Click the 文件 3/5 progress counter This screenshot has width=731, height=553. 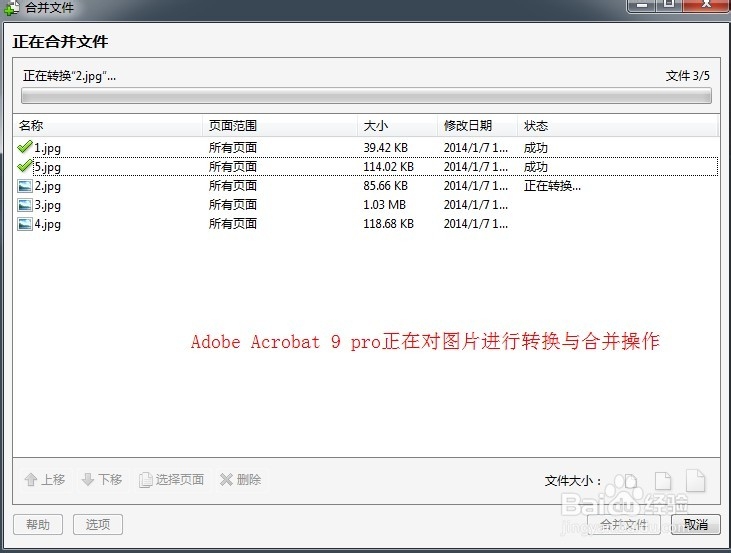tap(688, 76)
